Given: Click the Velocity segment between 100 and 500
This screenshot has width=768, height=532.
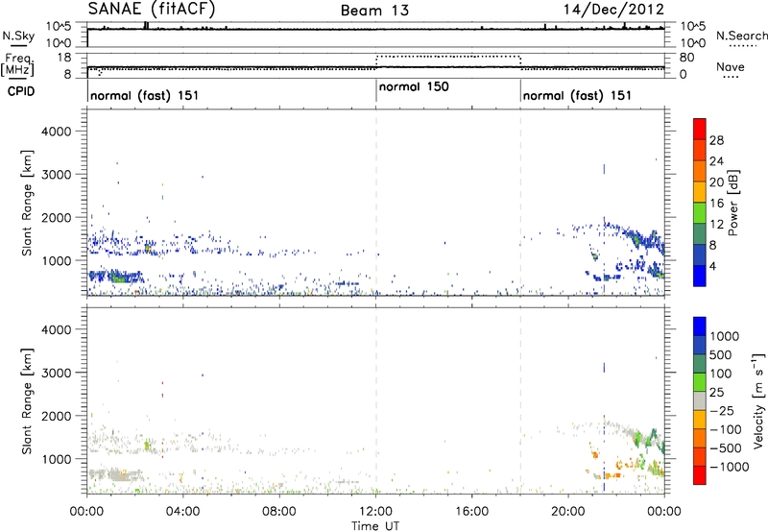Looking at the screenshot, I should click(700, 364).
